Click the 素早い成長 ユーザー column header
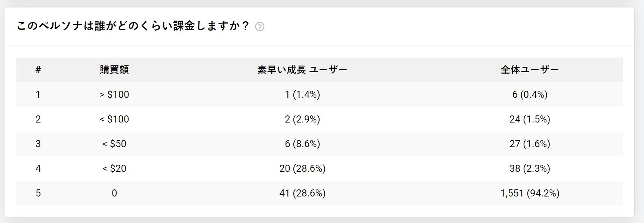 pyautogui.click(x=302, y=70)
